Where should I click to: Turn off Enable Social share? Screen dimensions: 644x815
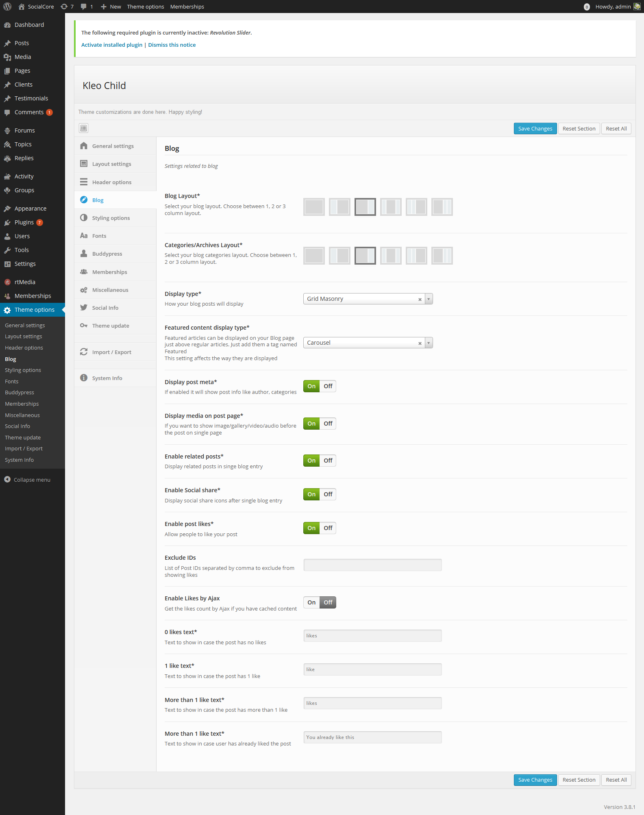coord(328,494)
